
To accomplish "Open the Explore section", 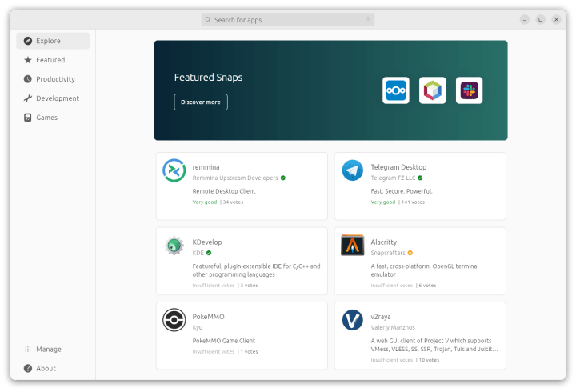I will (53, 41).
